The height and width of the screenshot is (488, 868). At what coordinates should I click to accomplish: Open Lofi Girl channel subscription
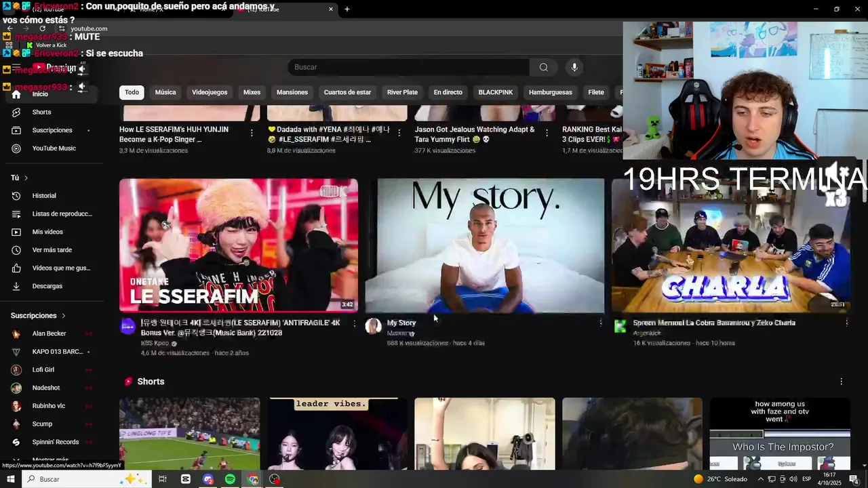pyautogui.click(x=53, y=370)
